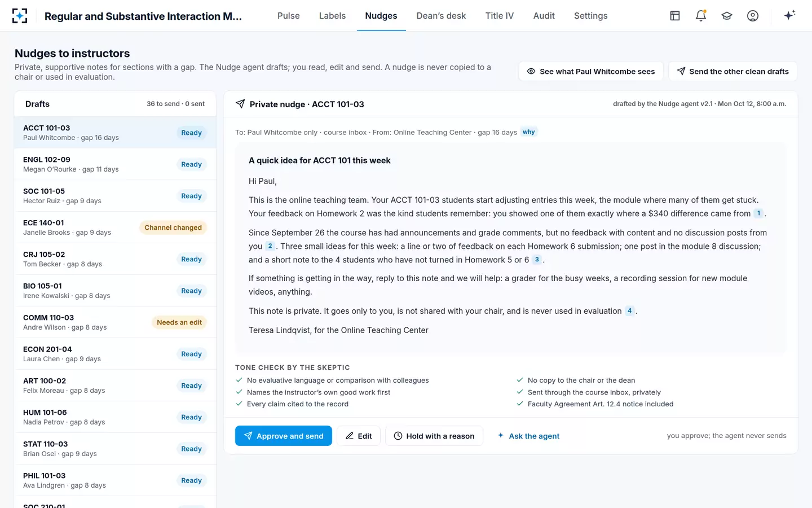Preview what Paul Whitcombe sees
Screen dimensions: 812x508
tap(590, 71)
